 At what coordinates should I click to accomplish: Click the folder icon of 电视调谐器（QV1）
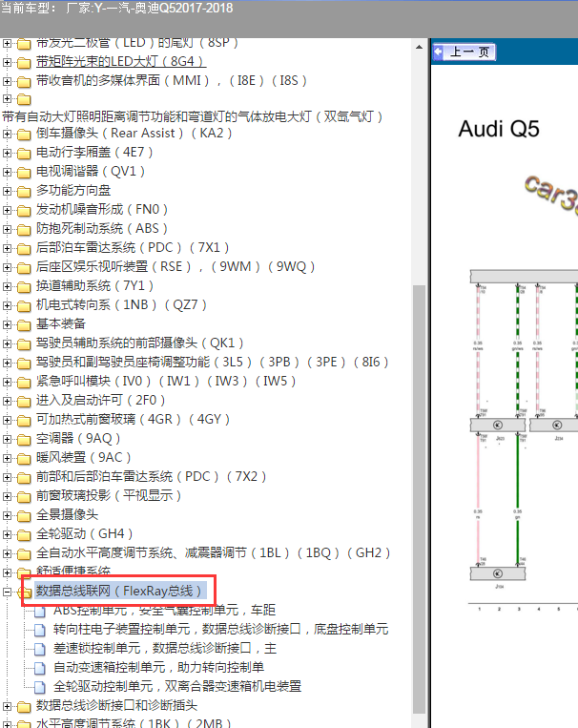click(x=24, y=173)
